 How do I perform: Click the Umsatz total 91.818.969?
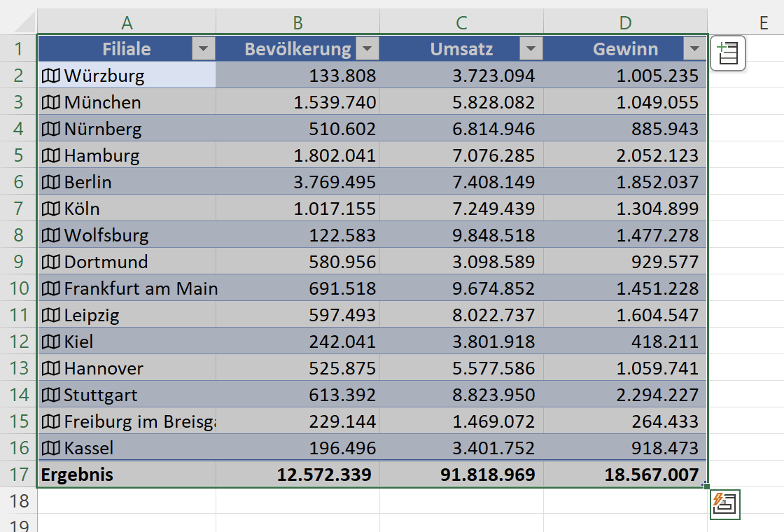click(487, 475)
